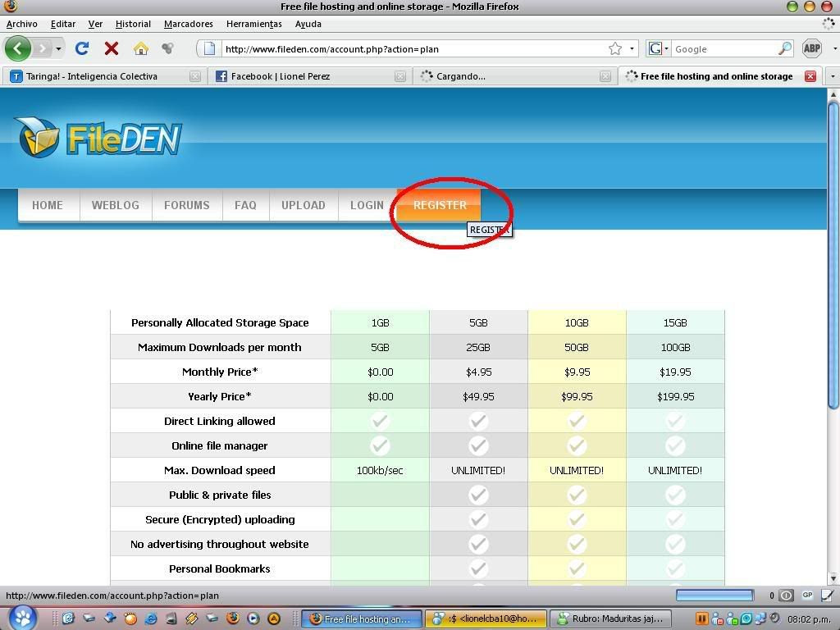This screenshot has width=840, height=630.
Task: Click the 08:02 p.m. clock in the tray
Action: [x=809, y=619]
